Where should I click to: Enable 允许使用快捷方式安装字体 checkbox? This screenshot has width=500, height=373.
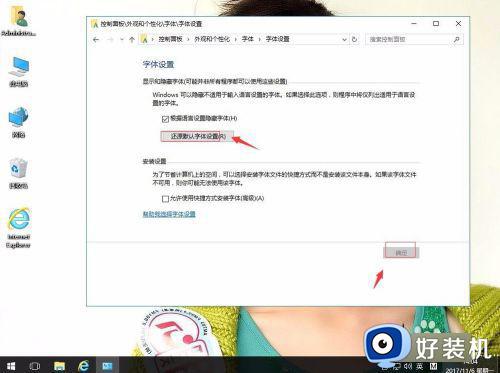[x=165, y=199]
